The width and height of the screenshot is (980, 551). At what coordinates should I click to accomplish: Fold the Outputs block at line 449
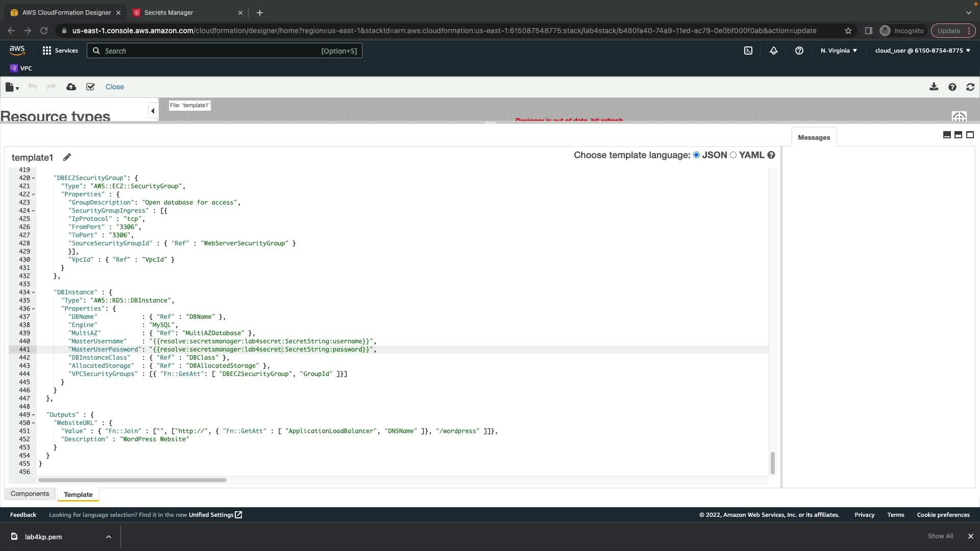[34, 415]
